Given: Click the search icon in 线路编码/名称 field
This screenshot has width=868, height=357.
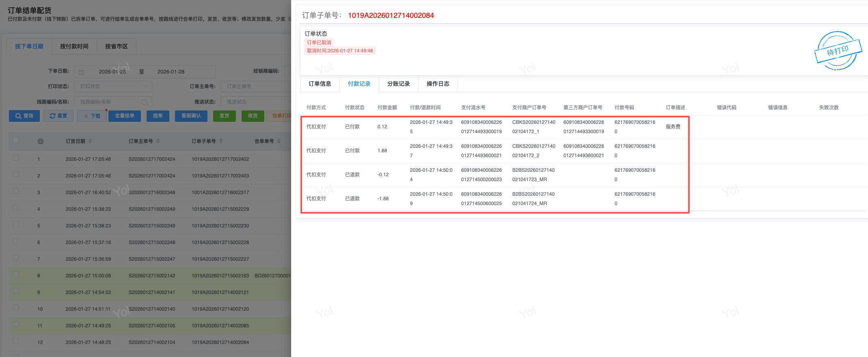Looking at the screenshot, I should (144, 102).
